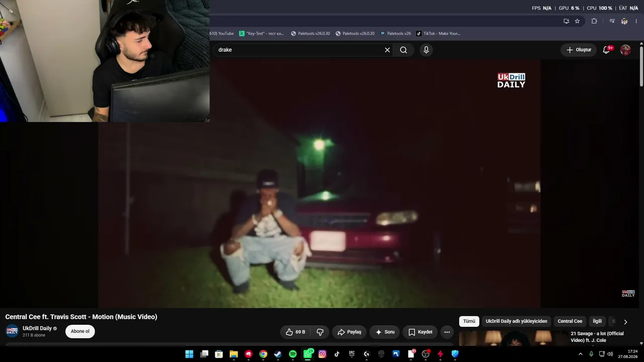The height and width of the screenshot is (362, 644).
Task: Select the UkDrill Daily adlı yükleyiciden chip
Action: 516,321
